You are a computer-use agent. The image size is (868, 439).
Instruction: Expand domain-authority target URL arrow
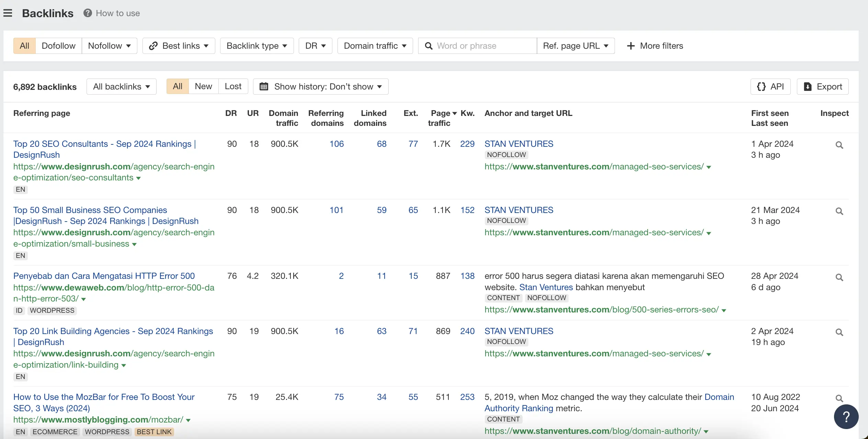(x=706, y=432)
